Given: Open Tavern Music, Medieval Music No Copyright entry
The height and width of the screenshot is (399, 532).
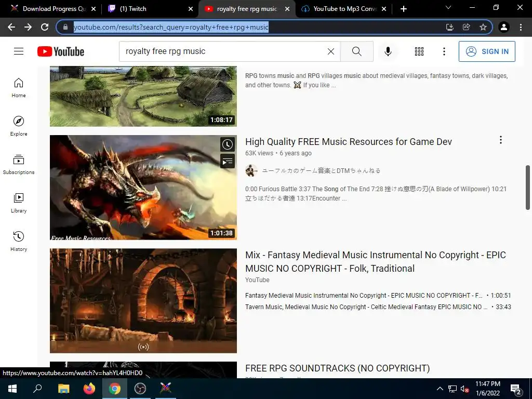Looking at the screenshot, I should click(x=378, y=307).
